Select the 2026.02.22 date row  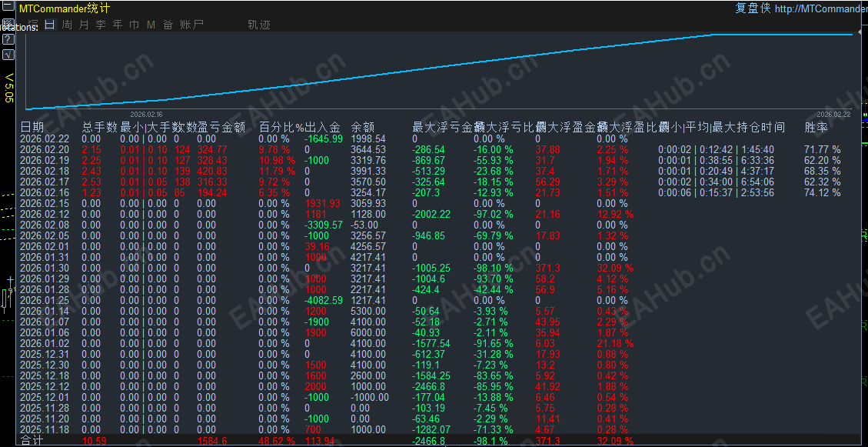tap(45, 139)
